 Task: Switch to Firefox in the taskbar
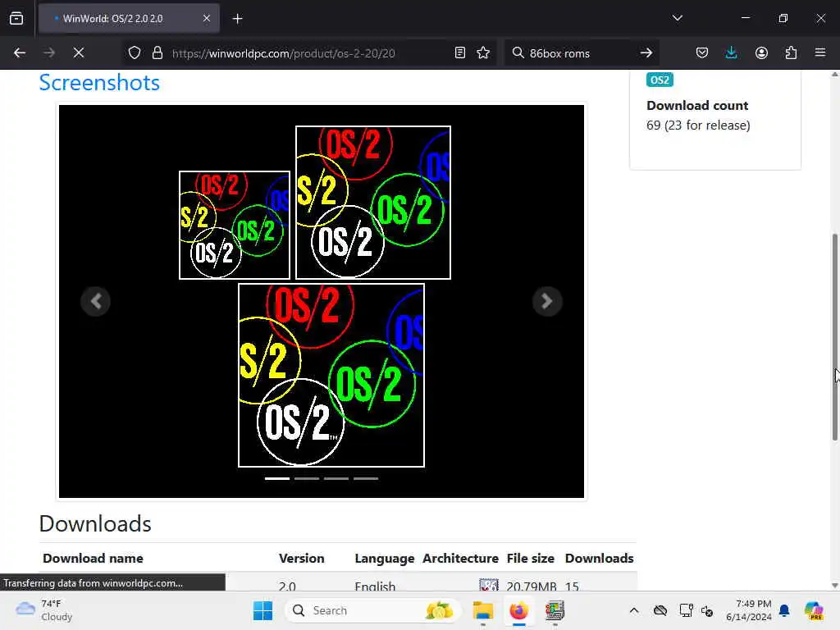coord(518,610)
